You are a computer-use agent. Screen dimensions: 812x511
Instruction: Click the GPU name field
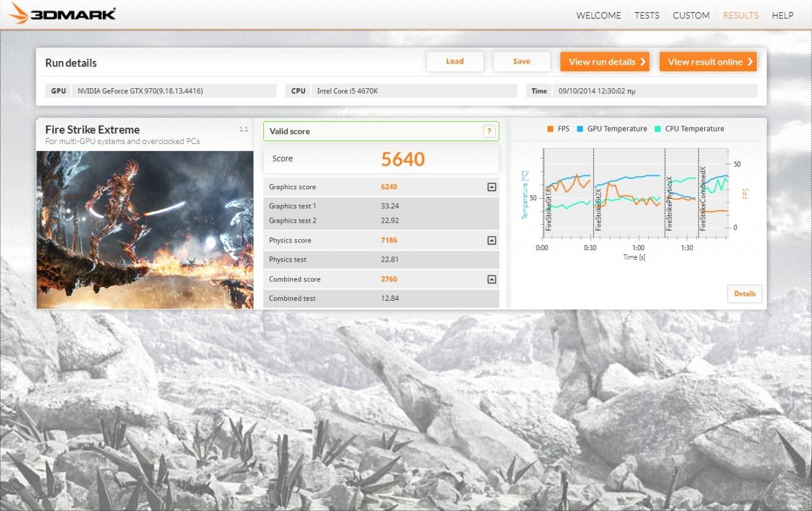coord(174,91)
